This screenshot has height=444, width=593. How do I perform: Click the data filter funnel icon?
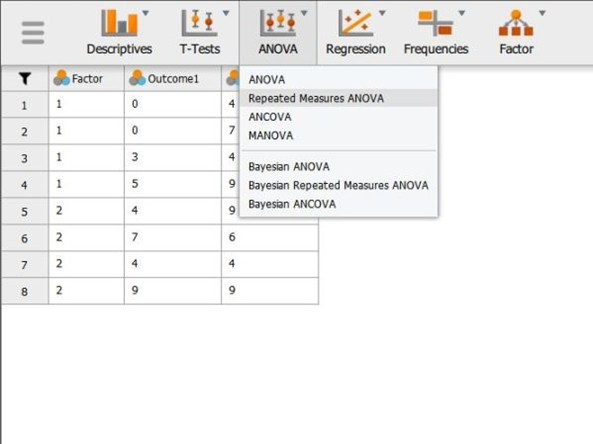(25, 78)
